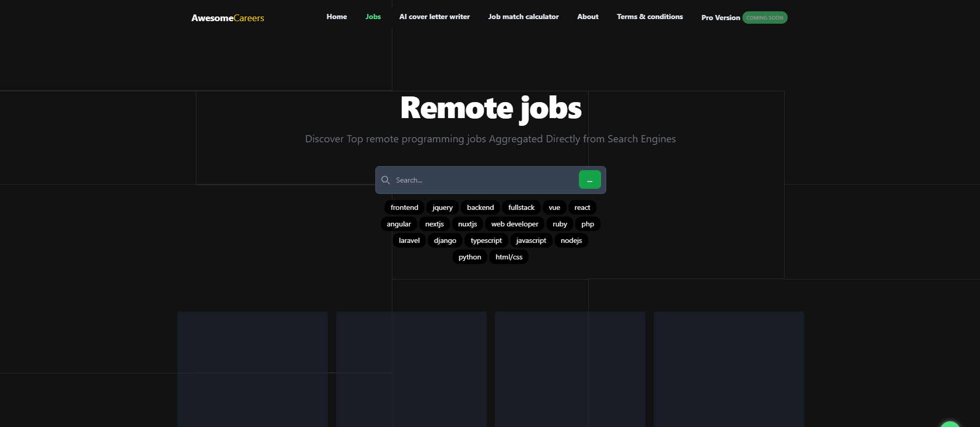Go to Job match calculator

(x=523, y=17)
